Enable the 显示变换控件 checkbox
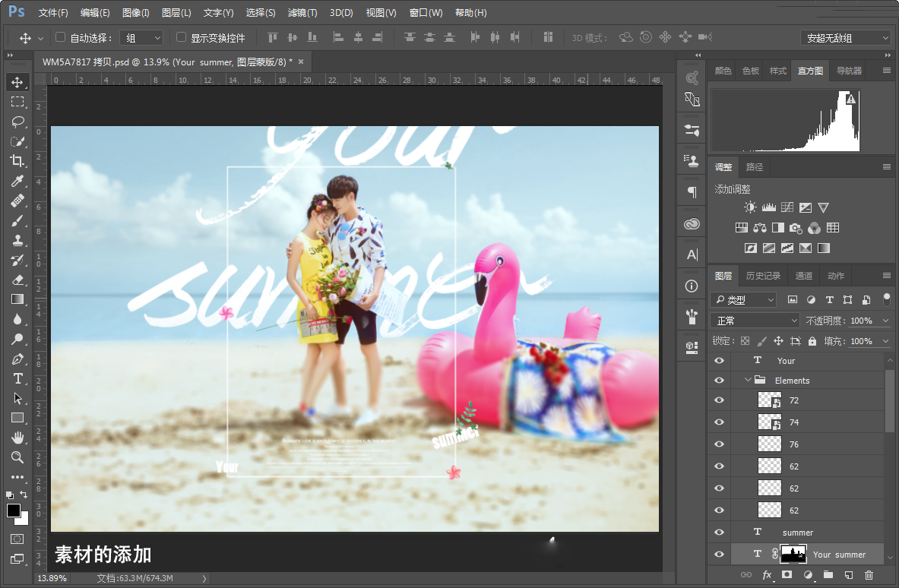This screenshot has width=899, height=588. [x=181, y=37]
